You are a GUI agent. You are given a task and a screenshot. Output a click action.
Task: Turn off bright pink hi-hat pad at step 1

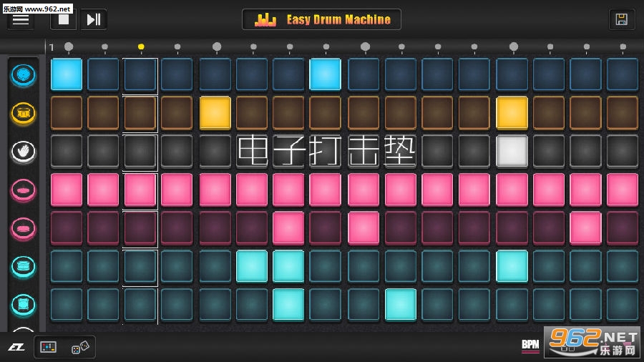click(67, 190)
